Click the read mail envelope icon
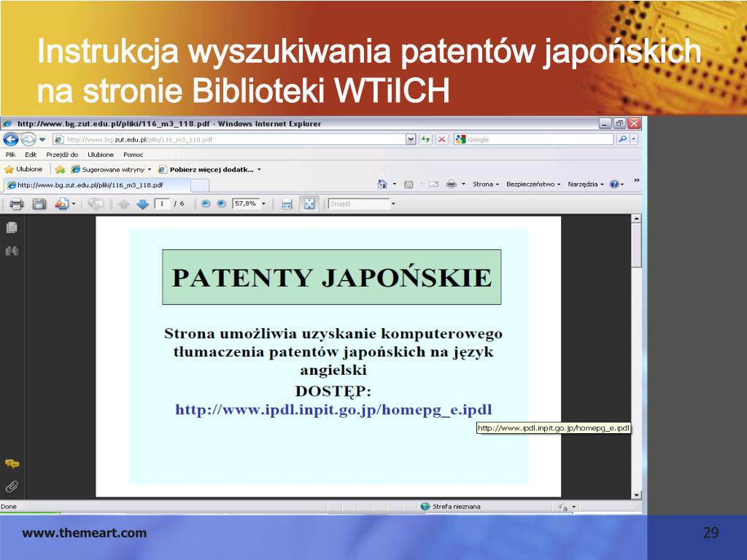 (x=433, y=184)
